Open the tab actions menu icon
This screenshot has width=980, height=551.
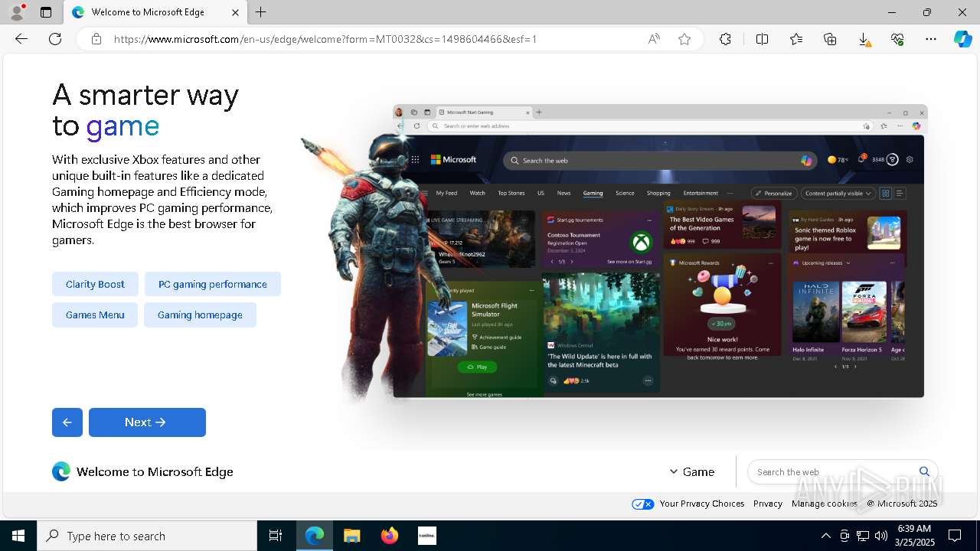46,12
